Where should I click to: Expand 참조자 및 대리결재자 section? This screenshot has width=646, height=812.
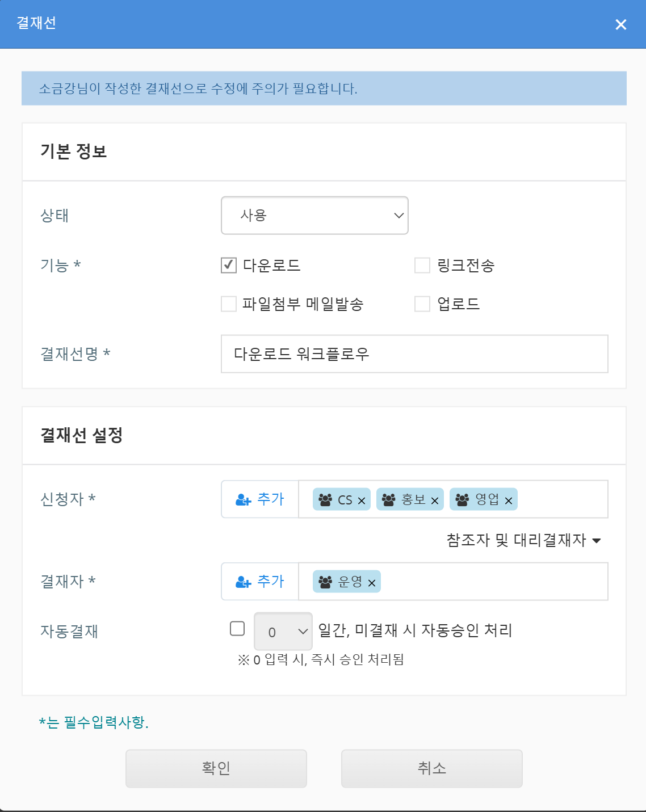pos(523,540)
